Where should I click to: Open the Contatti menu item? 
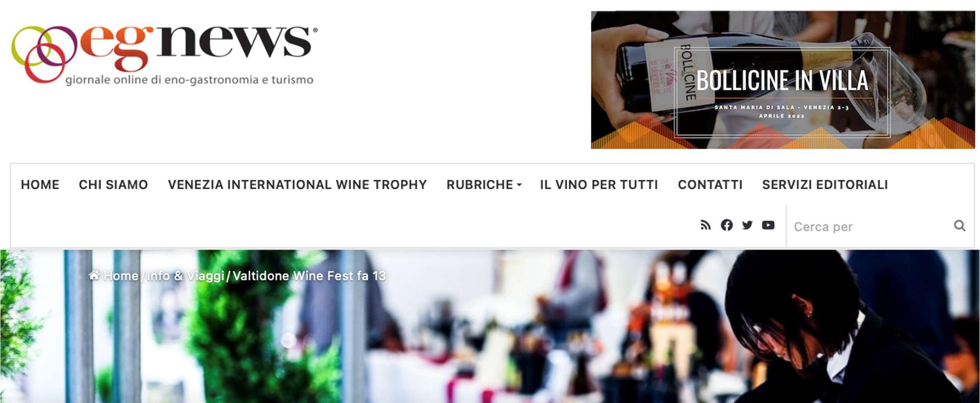pos(710,185)
